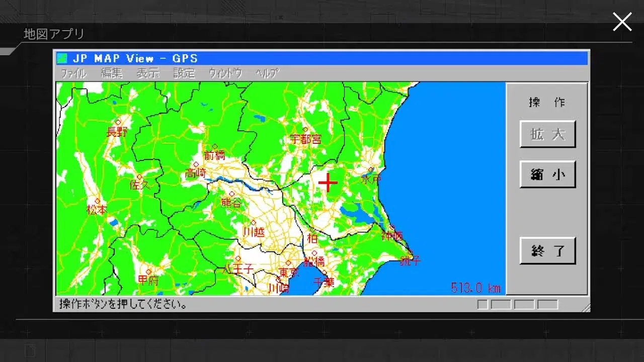Select the 宇都宮 city marker
Image resolution: width=644 pixels, height=362 pixels.
coord(304,130)
